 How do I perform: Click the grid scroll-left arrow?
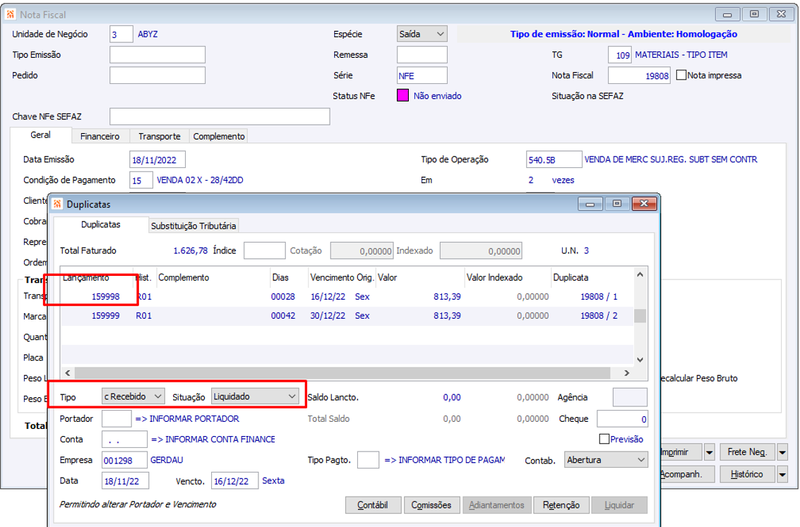pos(68,373)
